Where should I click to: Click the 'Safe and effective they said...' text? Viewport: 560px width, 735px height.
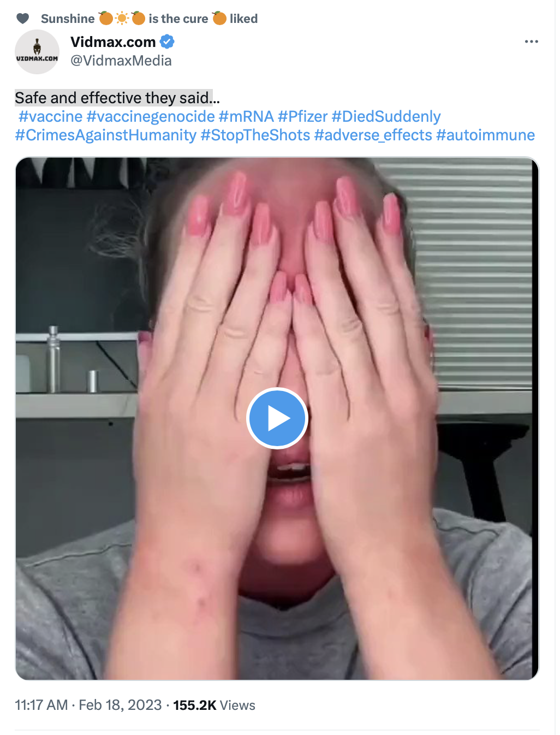(x=117, y=98)
